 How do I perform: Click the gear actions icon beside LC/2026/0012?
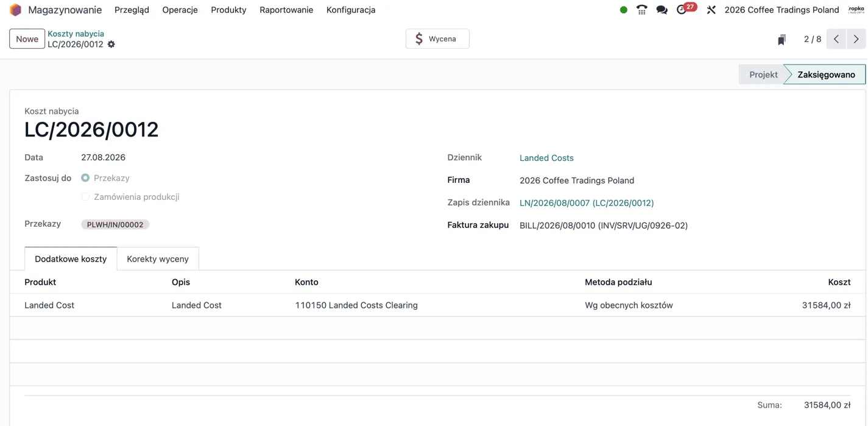click(111, 44)
